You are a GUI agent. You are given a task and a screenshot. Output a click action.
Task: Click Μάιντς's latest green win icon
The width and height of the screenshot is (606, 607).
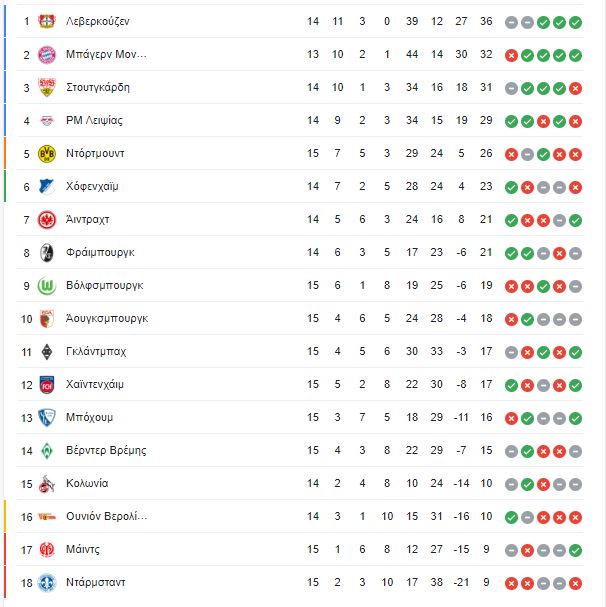click(575, 550)
